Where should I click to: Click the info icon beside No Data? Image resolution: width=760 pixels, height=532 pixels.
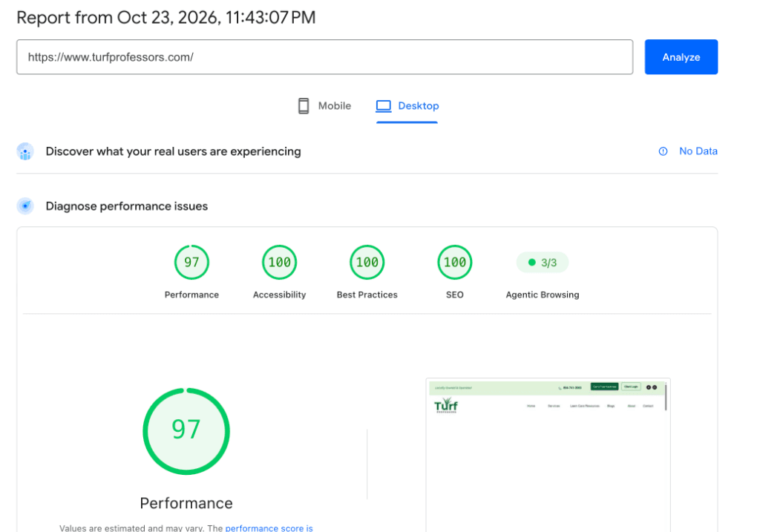tap(663, 151)
